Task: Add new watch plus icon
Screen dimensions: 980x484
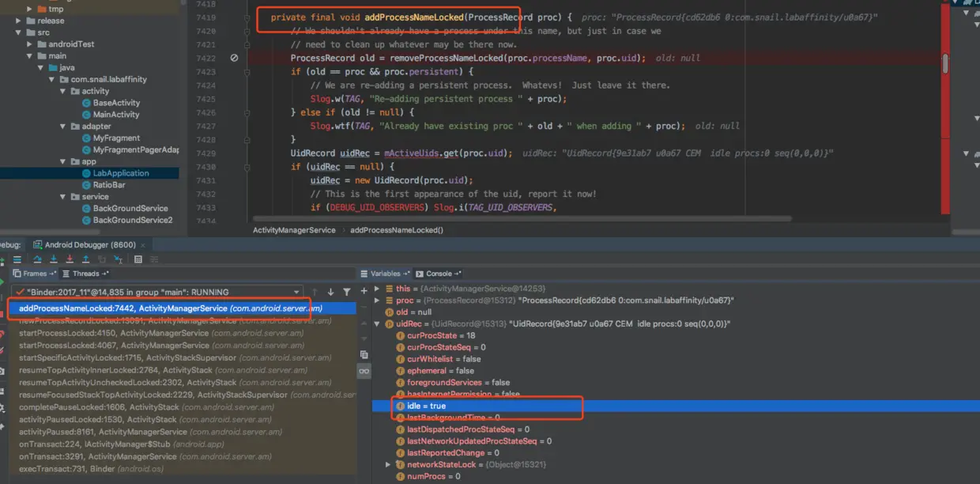Action: 364,291
